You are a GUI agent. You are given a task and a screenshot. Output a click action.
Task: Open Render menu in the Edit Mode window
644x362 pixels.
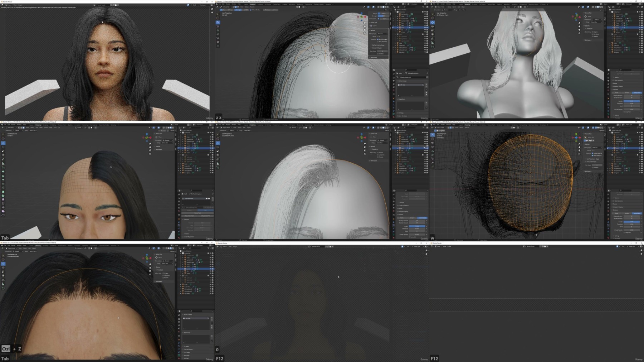coord(13,125)
